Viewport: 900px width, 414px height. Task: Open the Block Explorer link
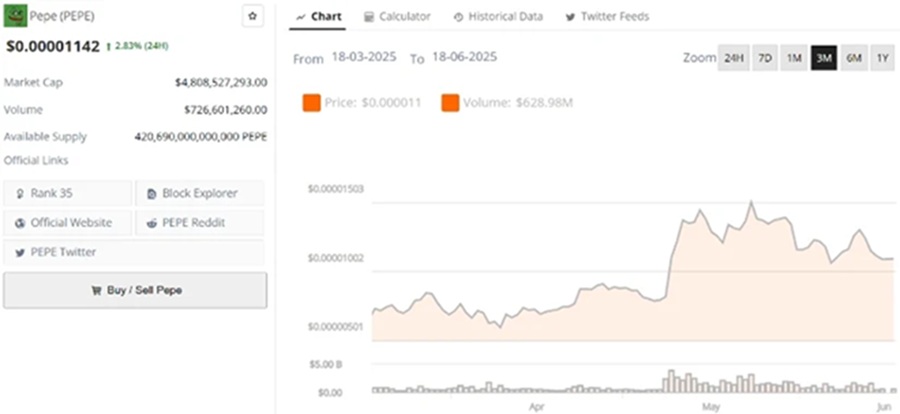click(200, 193)
